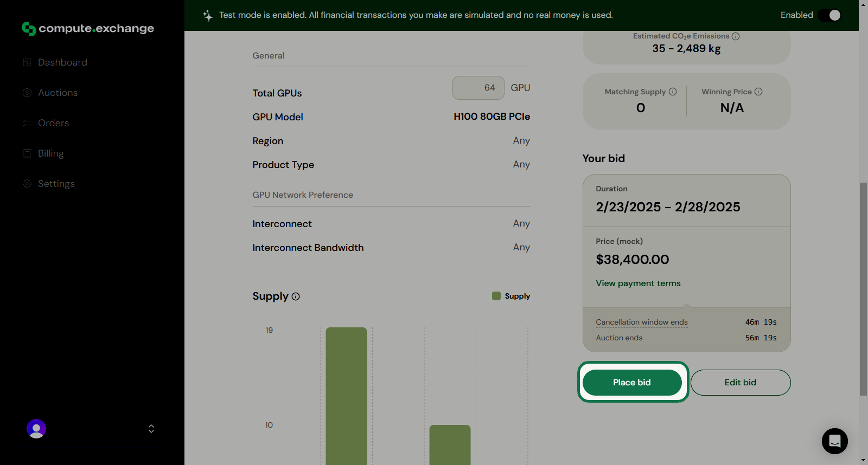Click the compute.exchange logo

pyautogui.click(x=88, y=28)
